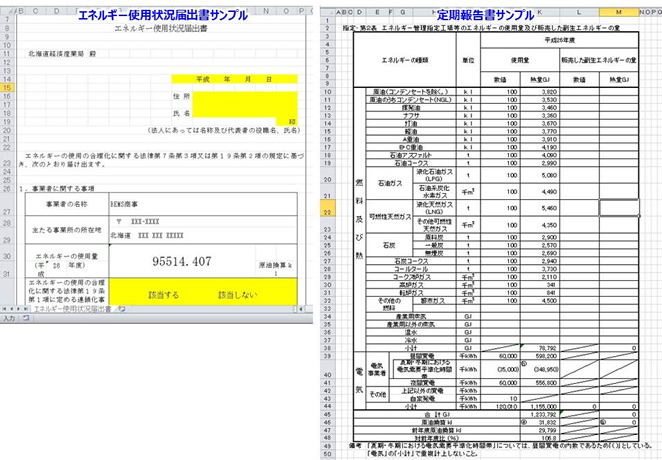Click the HEMS商事 company name cell

(x=203, y=204)
